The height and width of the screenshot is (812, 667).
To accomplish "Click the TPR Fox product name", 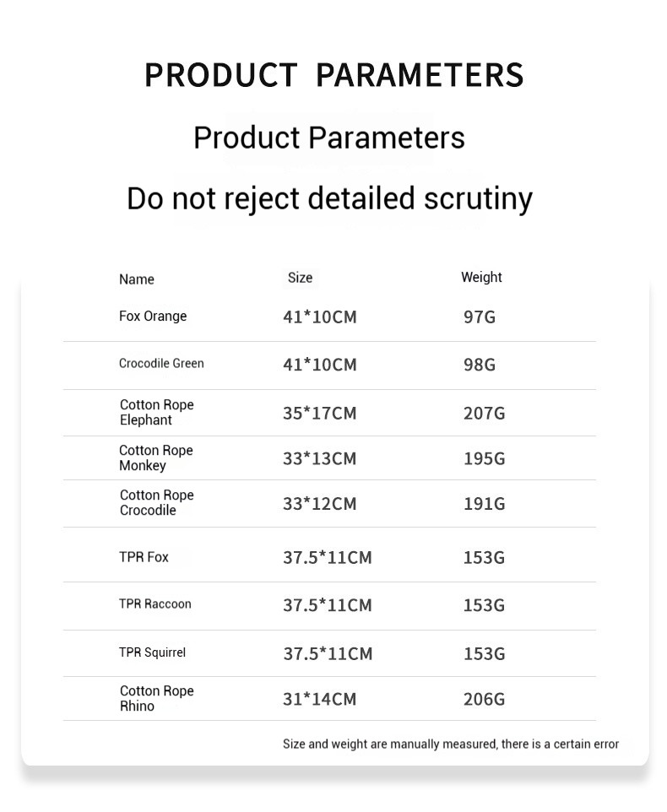I will pos(144,557).
